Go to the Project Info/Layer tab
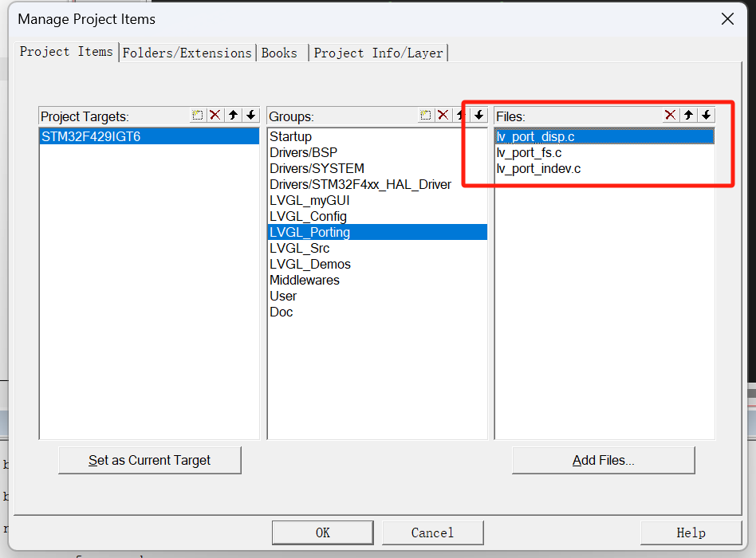This screenshot has width=756, height=558. coord(378,53)
